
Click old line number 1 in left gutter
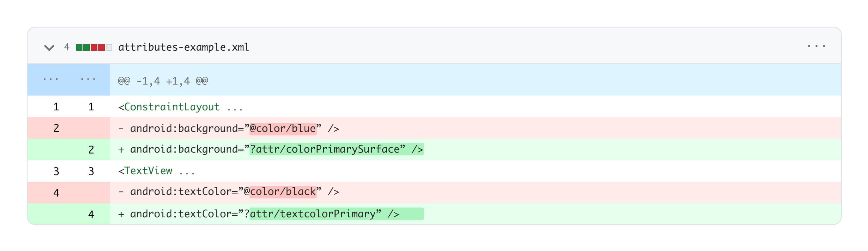pos(56,107)
